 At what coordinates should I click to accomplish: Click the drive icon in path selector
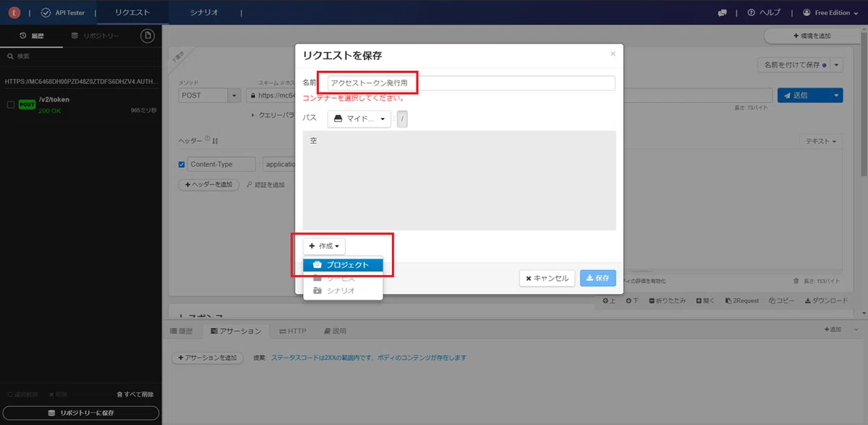pos(338,119)
